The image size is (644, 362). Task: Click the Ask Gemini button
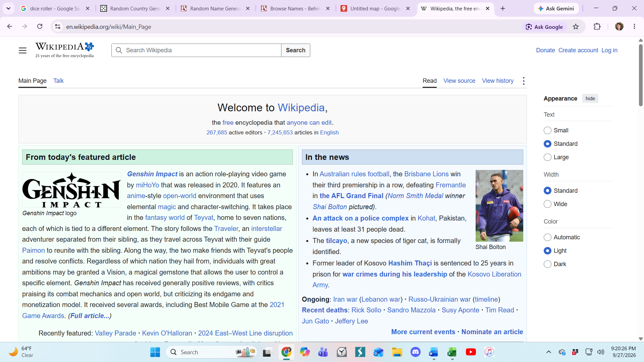(x=556, y=8)
